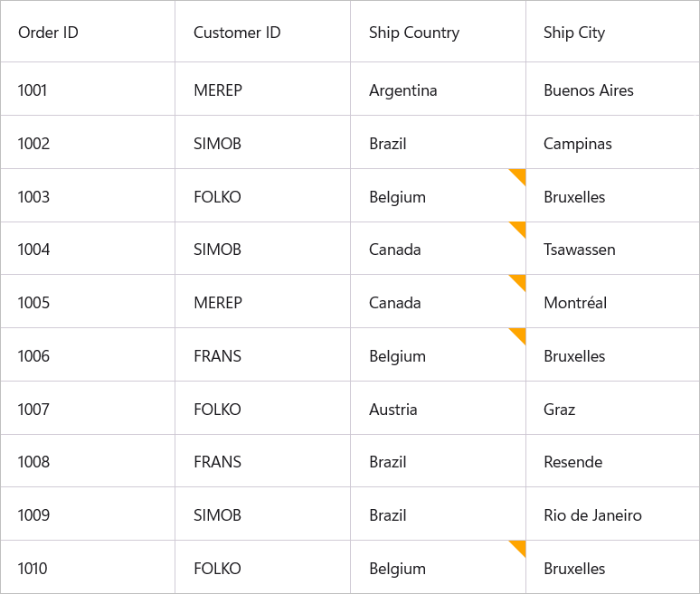This screenshot has height=594, width=700.
Task: Select the Buenos Aires cell
Action: coord(589,90)
